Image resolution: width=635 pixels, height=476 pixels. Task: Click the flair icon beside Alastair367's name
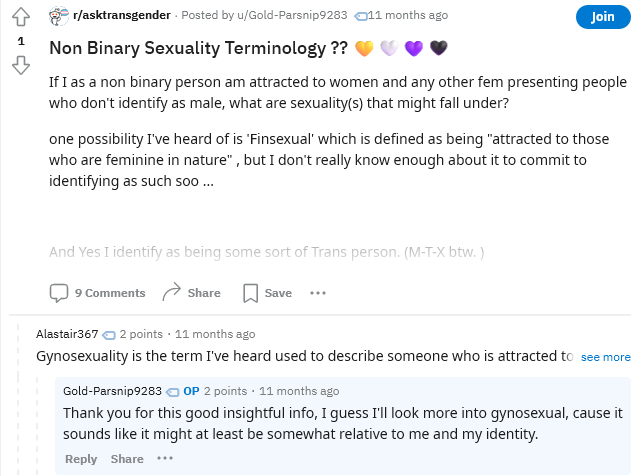tap(109, 335)
